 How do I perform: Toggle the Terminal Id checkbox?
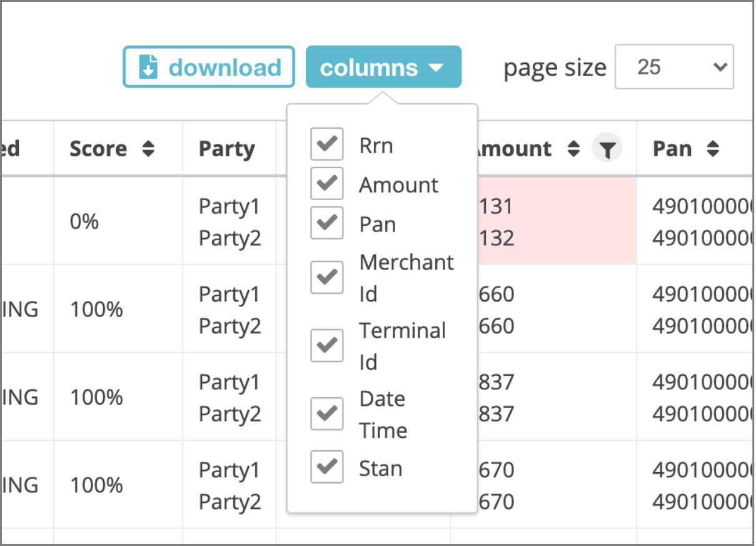[326, 345]
